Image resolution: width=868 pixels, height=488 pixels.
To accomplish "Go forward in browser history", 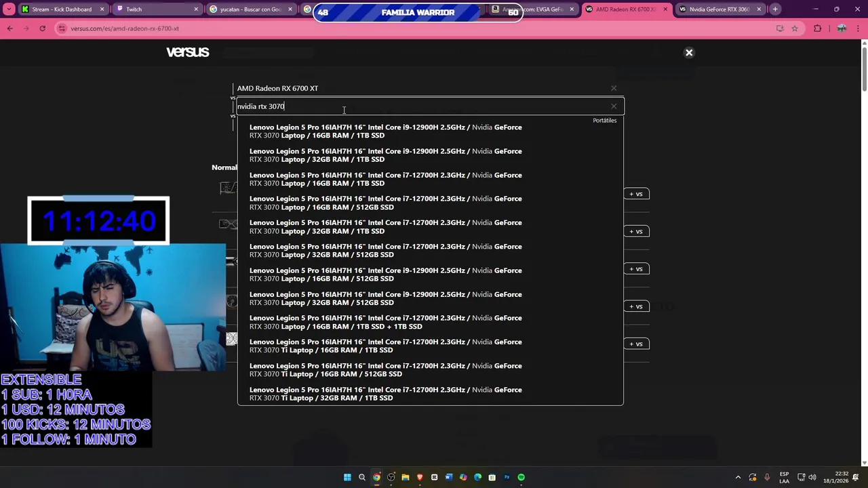I will [x=26, y=28].
